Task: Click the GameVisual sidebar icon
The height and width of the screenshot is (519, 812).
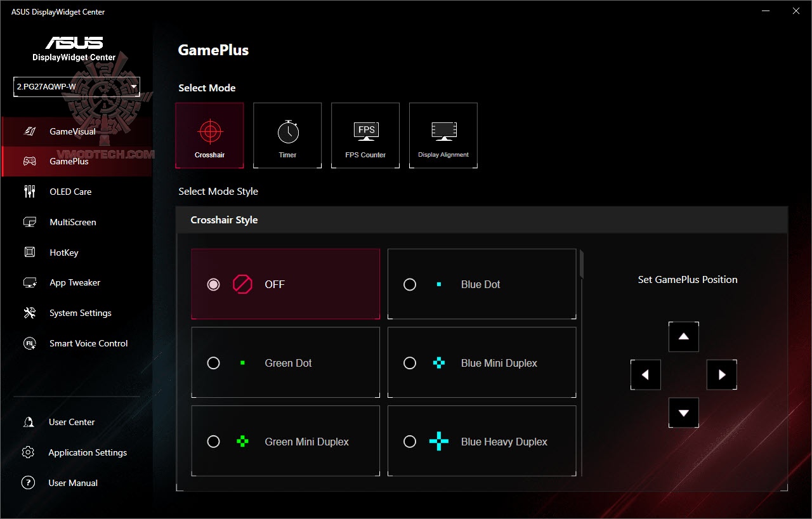Action: [30, 131]
